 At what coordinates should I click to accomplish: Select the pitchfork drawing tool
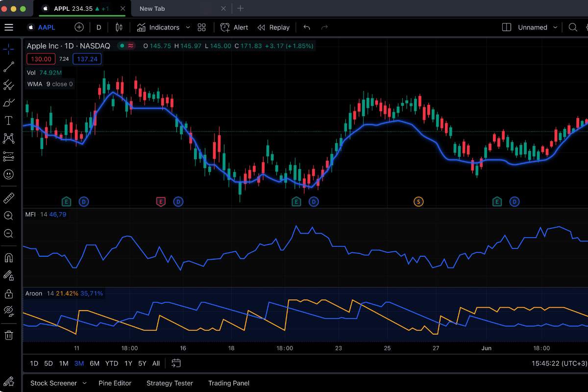[8, 85]
